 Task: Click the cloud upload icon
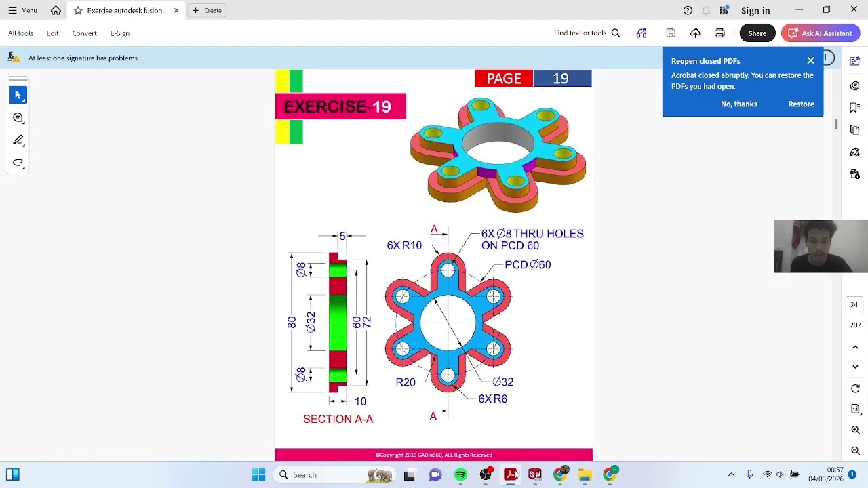[695, 33]
